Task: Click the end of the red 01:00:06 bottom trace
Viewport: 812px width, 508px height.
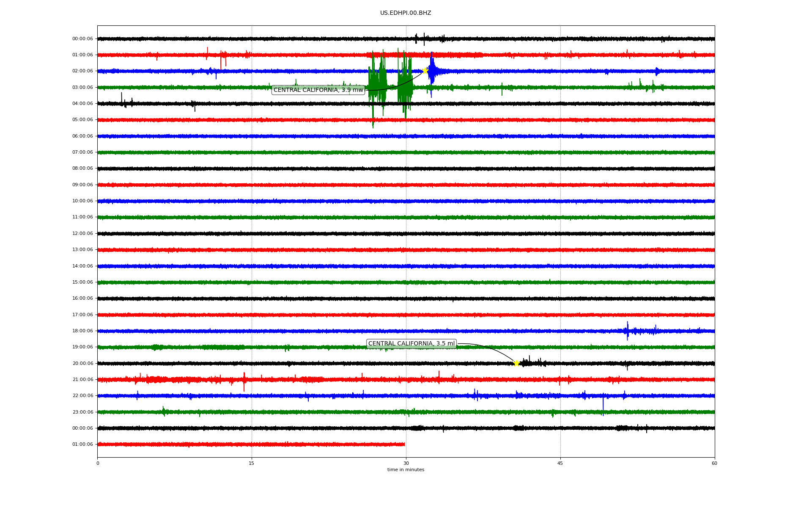Action: pos(404,444)
